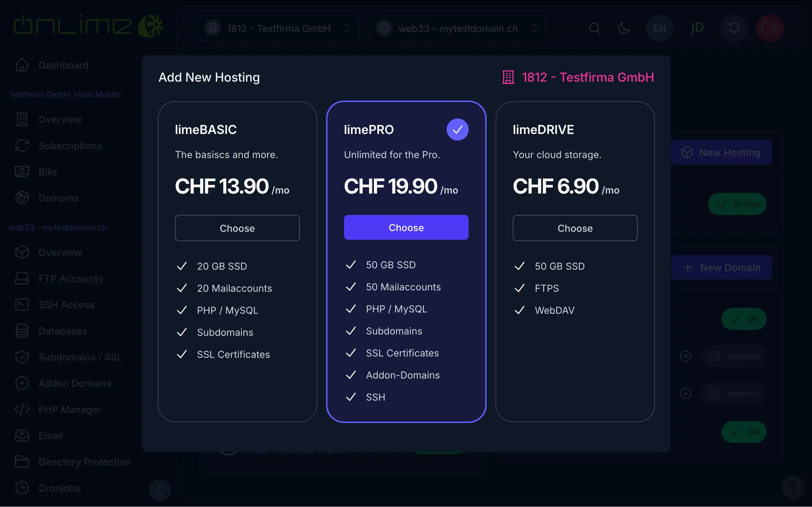
Task: Click the Onlime logo
Action: 88,26
